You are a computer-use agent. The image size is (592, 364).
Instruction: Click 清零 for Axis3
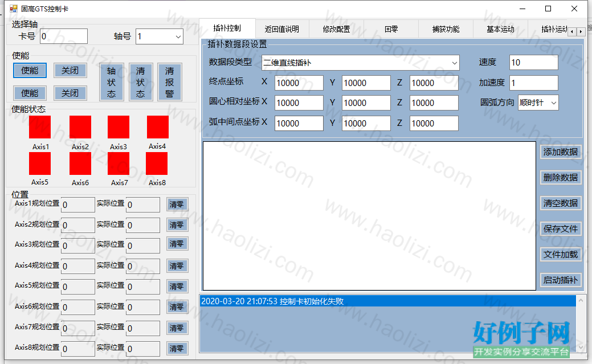[177, 244]
